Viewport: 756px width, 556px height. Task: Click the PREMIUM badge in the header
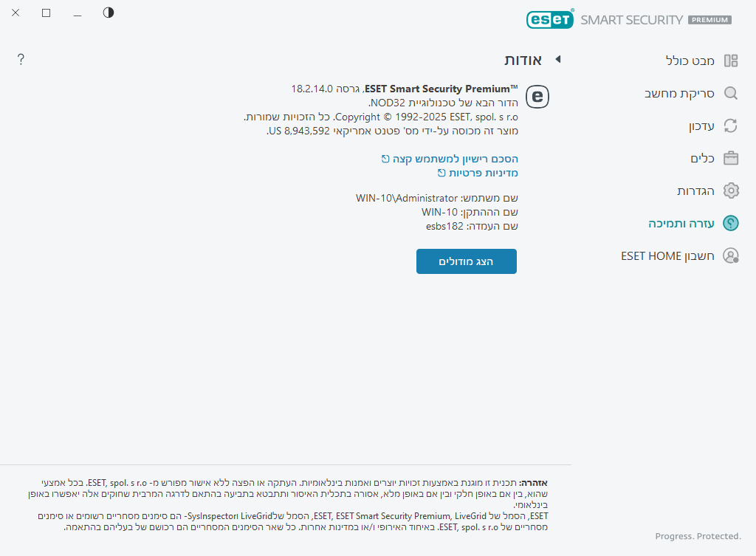[709, 20]
